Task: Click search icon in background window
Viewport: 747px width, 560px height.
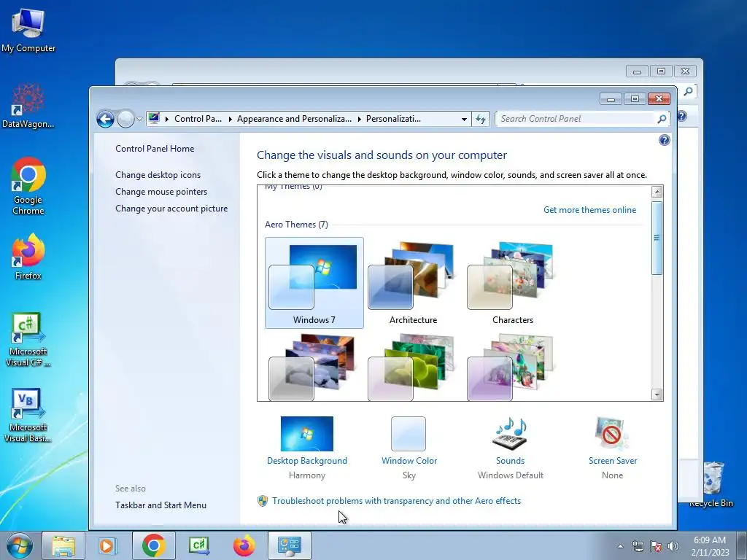Action: [688, 91]
